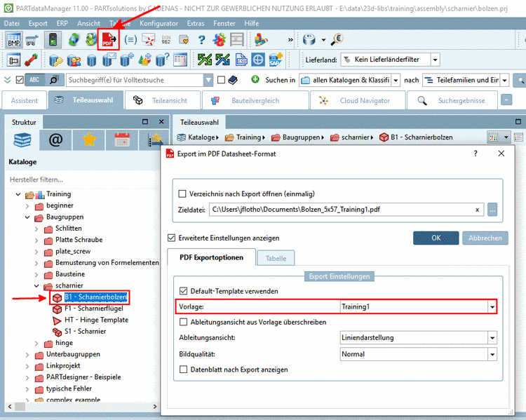This screenshot has width=526, height=420.
Task: Switch to the Teileansicht tab
Action: [163, 100]
